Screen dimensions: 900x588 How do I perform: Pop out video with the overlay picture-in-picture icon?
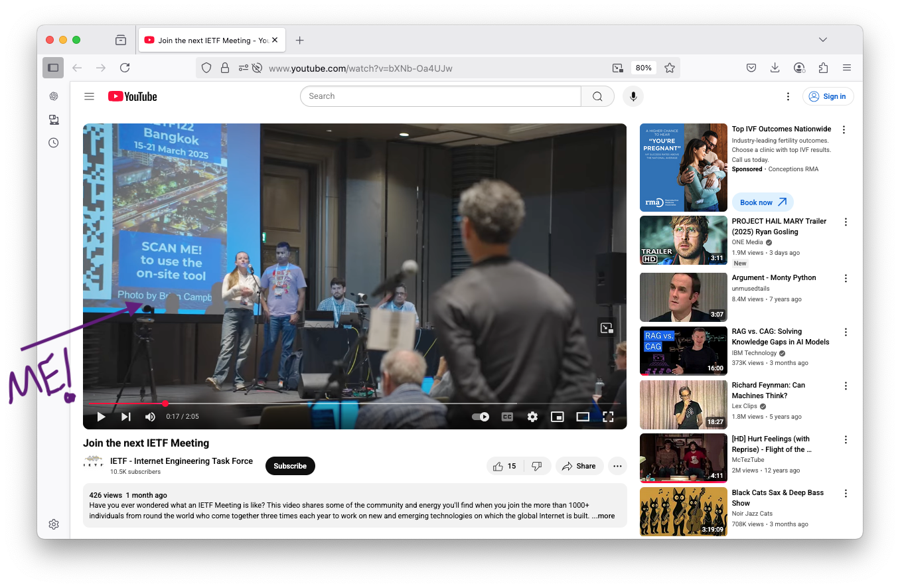[x=606, y=327]
